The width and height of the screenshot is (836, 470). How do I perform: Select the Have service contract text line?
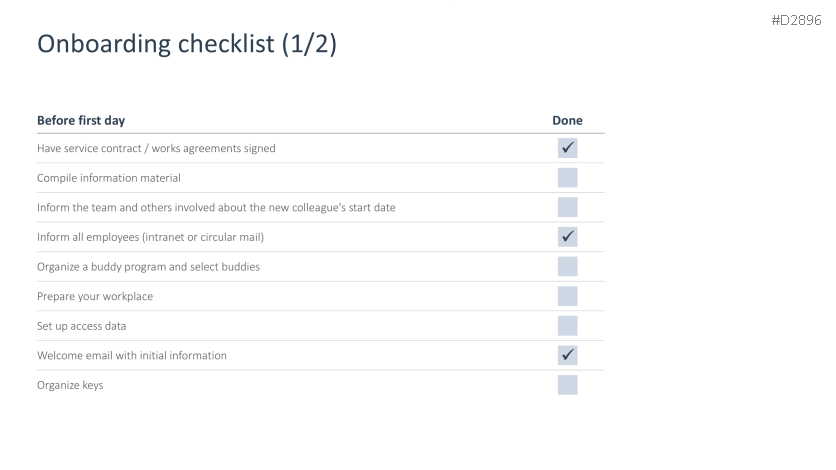(156, 148)
